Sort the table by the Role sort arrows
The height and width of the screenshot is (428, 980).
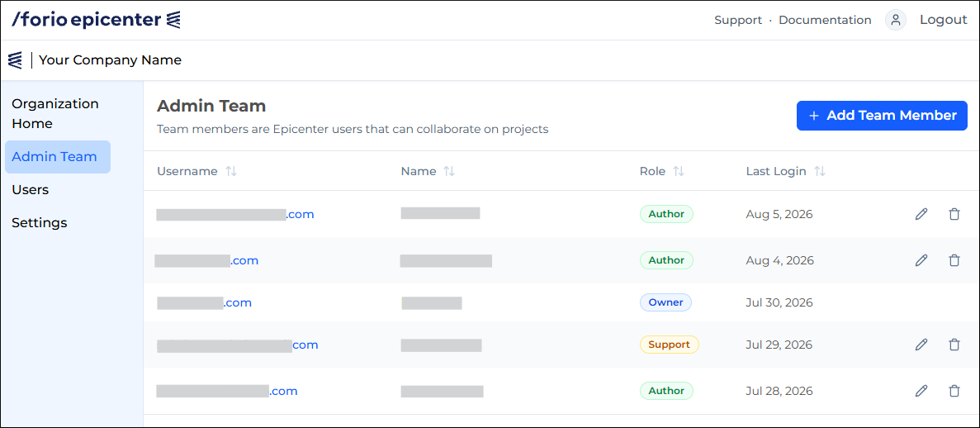tap(679, 172)
